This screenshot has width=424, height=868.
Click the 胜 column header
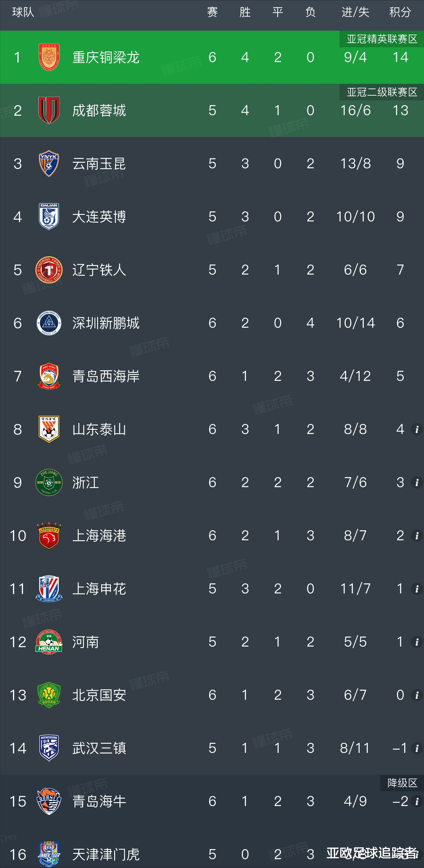(245, 12)
